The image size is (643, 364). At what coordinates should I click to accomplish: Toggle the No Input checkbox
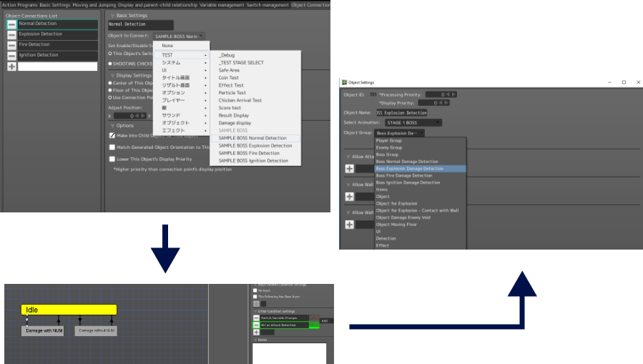pyautogui.click(x=255, y=290)
